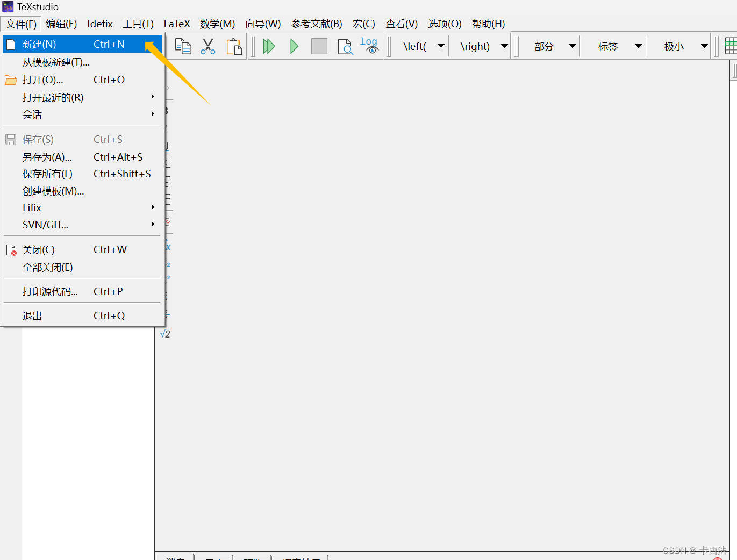
Task: Open the 参考文献(B) menu
Action: coord(317,24)
